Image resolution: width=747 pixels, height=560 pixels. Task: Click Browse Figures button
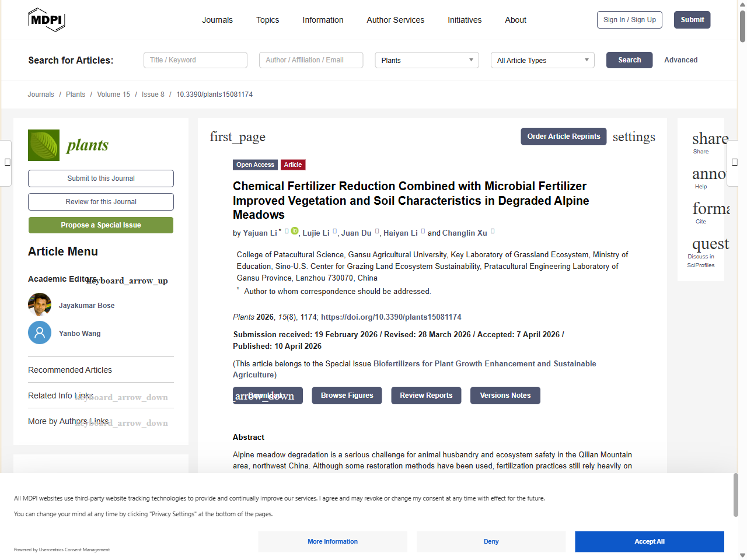(x=347, y=395)
